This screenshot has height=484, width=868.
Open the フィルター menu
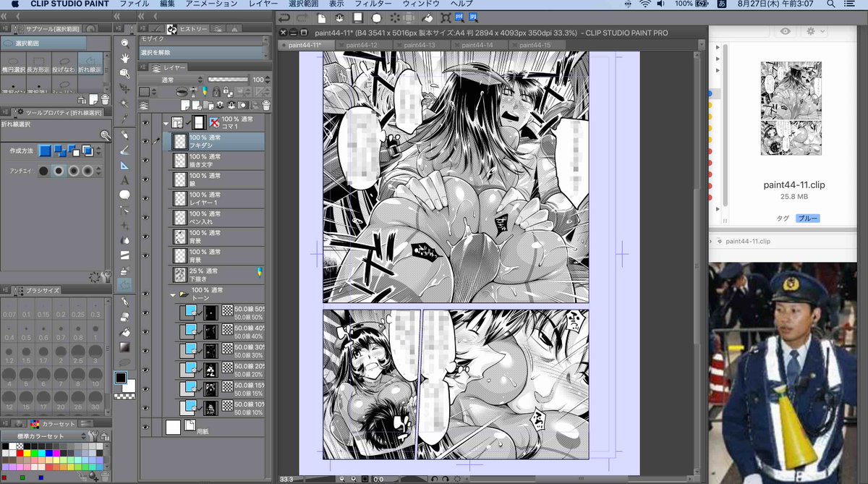[373, 4]
